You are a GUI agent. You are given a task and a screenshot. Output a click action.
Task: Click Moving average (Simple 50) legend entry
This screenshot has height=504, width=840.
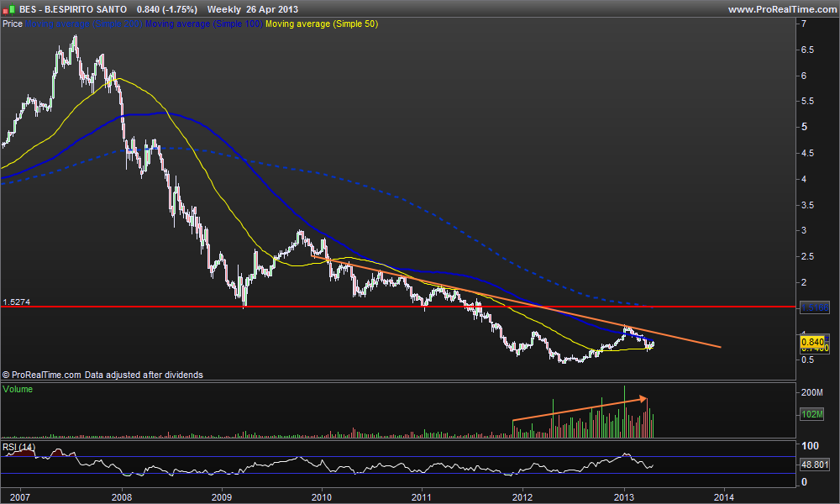pyautogui.click(x=322, y=24)
